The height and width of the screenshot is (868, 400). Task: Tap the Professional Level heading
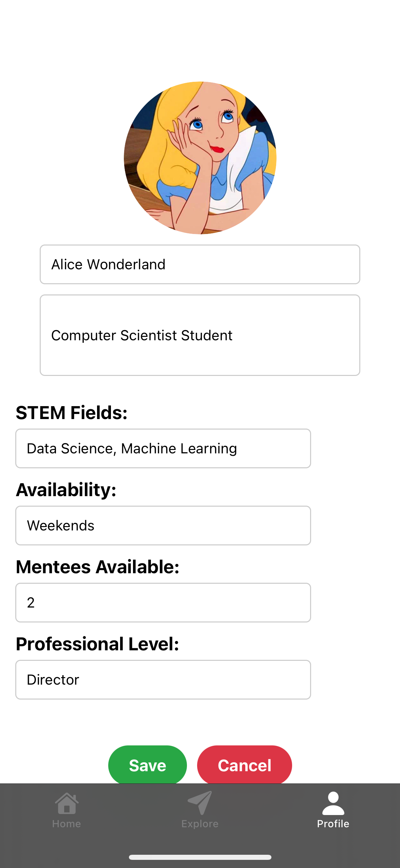(x=98, y=644)
